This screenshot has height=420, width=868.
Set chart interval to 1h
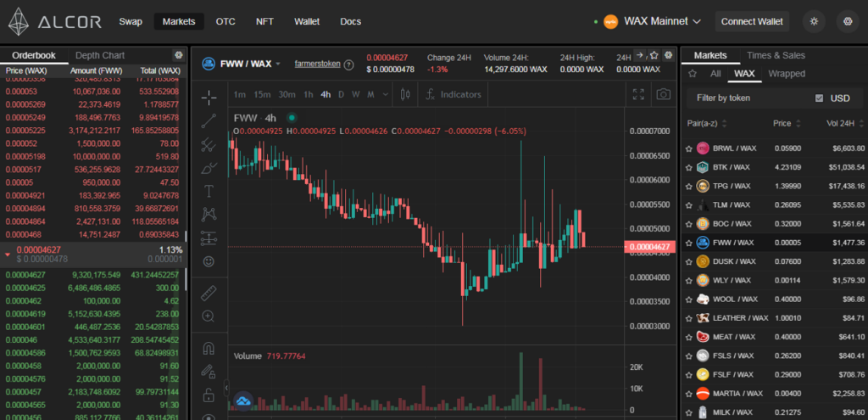[309, 94]
